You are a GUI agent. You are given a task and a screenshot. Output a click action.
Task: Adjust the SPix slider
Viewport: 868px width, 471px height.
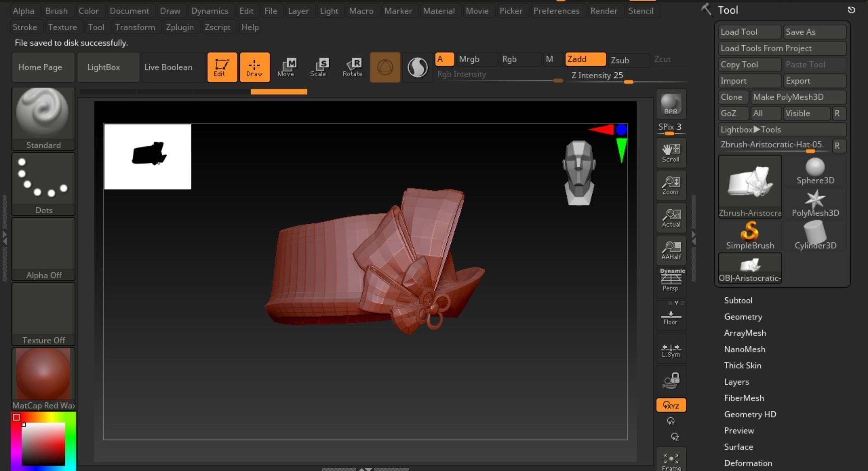coord(671,129)
